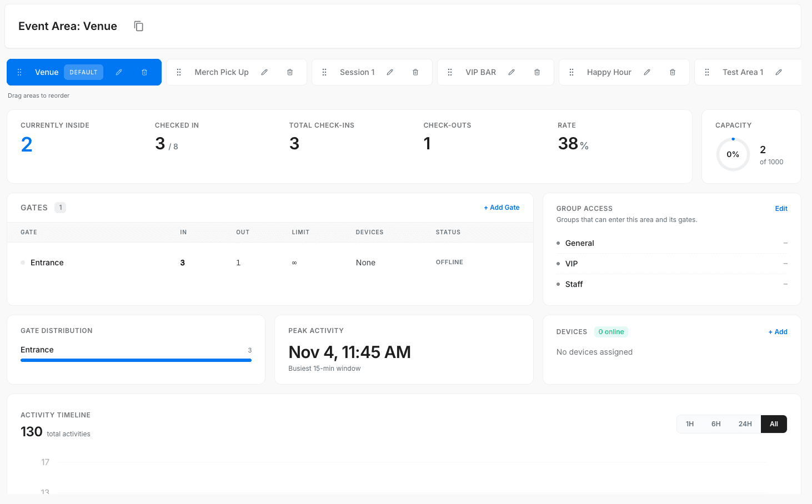
Task: Open group access editing via Edit link
Action: pos(781,208)
